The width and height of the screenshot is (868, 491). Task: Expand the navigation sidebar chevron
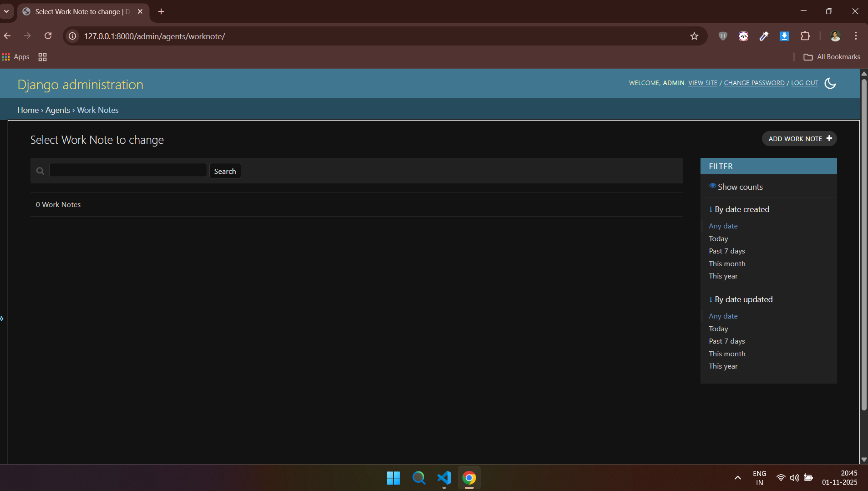[2, 319]
